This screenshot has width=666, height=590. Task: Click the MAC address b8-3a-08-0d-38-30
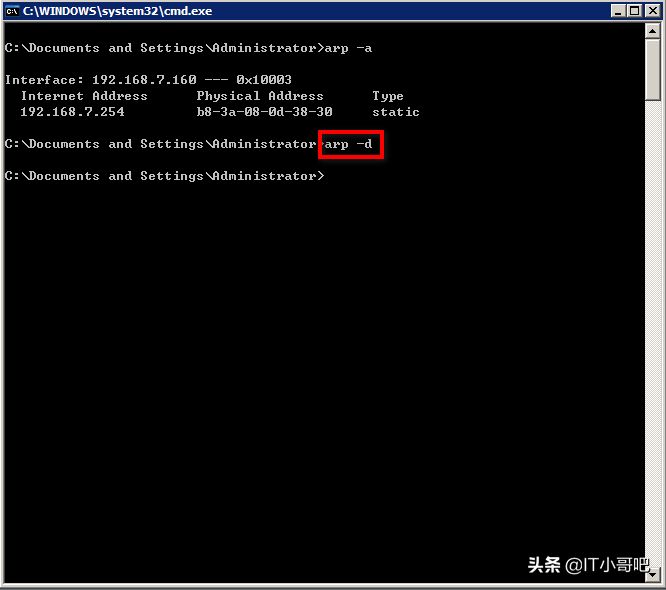point(264,112)
